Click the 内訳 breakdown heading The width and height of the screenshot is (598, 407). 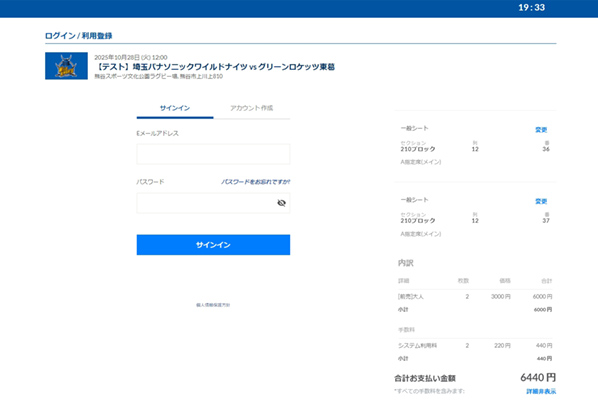click(x=405, y=263)
